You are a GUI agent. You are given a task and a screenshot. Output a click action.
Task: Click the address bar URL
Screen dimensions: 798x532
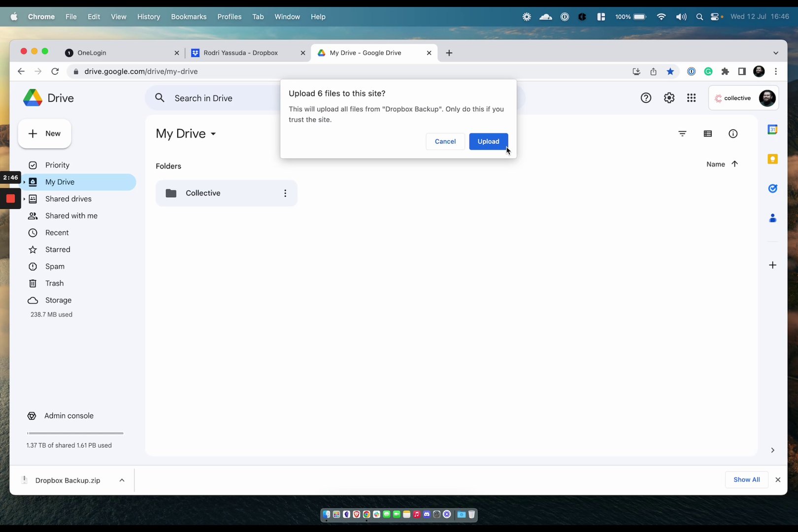[141, 71]
